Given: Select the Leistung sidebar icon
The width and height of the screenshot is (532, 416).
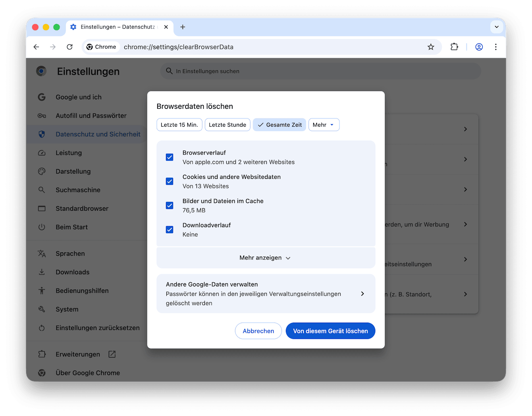Looking at the screenshot, I should [x=42, y=153].
